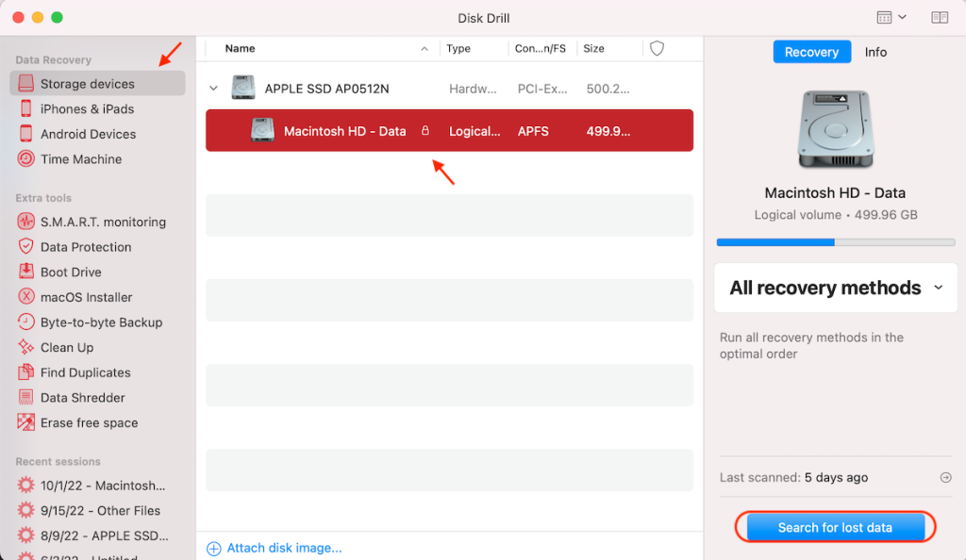Open macOS Installer icon in sidebar

click(x=25, y=297)
